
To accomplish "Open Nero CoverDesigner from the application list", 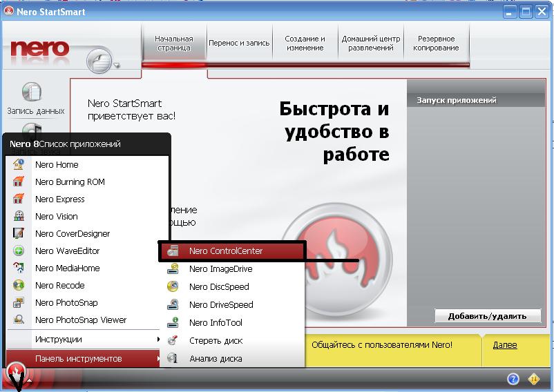I will tap(72, 234).
